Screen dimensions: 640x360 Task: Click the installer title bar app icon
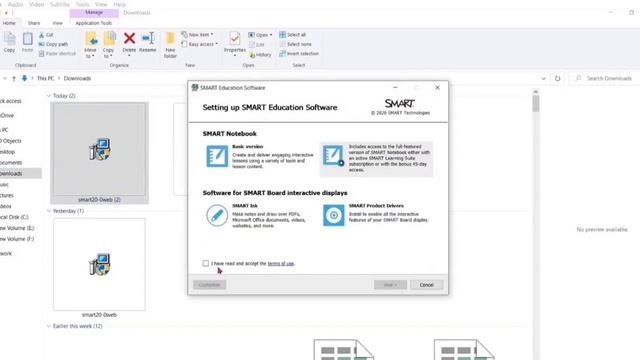point(195,88)
